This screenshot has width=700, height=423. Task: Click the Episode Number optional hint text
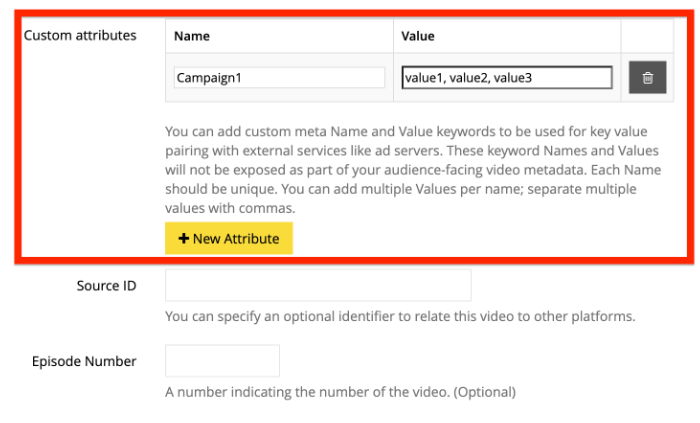(340, 392)
